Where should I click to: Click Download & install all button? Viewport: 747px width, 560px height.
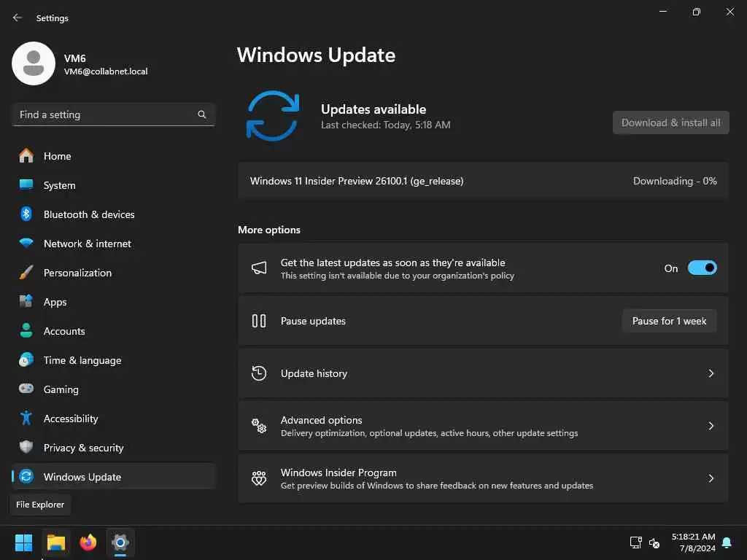[x=670, y=122]
